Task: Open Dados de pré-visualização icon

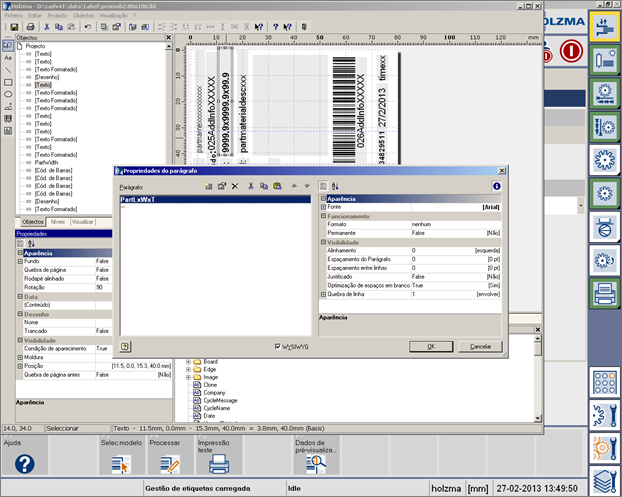Action: (x=313, y=465)
